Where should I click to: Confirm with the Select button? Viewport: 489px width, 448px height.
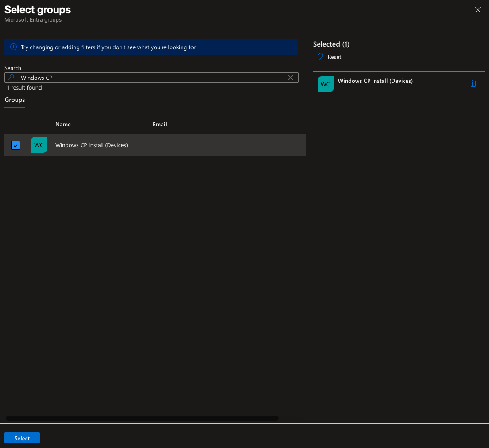coord(22,438)
